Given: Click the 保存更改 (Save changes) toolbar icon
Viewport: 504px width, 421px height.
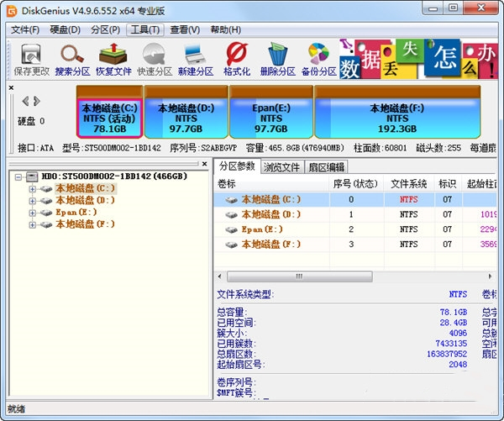Looking at the screenshot, I should click(29, 59).
